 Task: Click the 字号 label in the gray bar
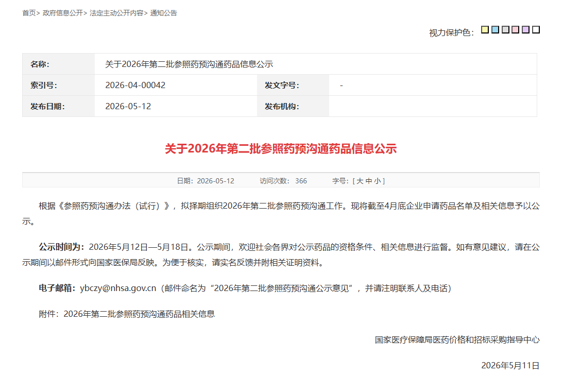[x=340, y=181]
